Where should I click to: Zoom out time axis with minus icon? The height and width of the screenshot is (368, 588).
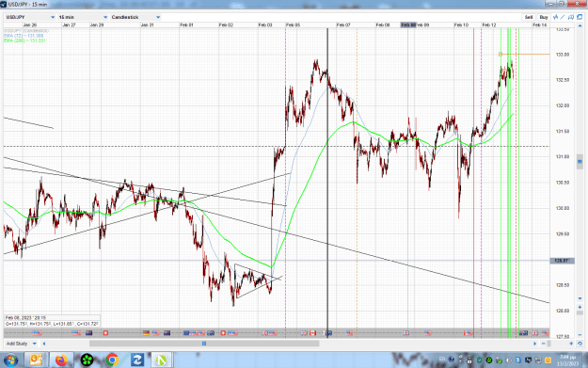coord(543,344)
